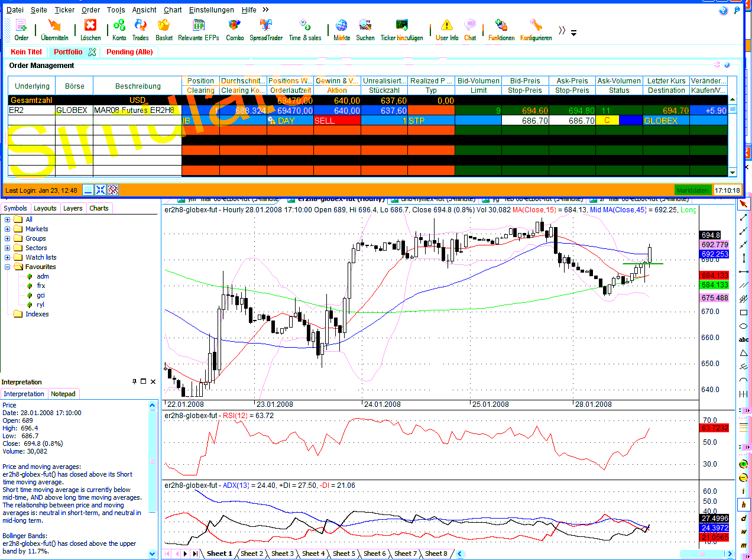
Task: Toggle the hourly 'h' interval button
Action: [744, 504]
